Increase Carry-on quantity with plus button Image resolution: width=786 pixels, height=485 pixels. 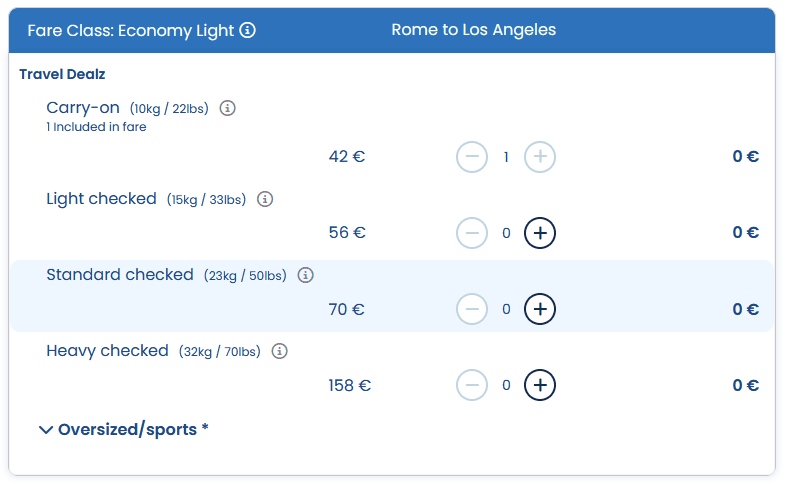(x=540, y=157)
